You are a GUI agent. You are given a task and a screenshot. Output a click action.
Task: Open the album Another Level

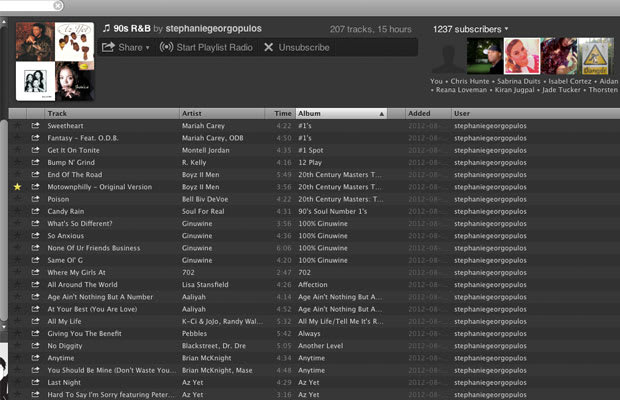321,346
